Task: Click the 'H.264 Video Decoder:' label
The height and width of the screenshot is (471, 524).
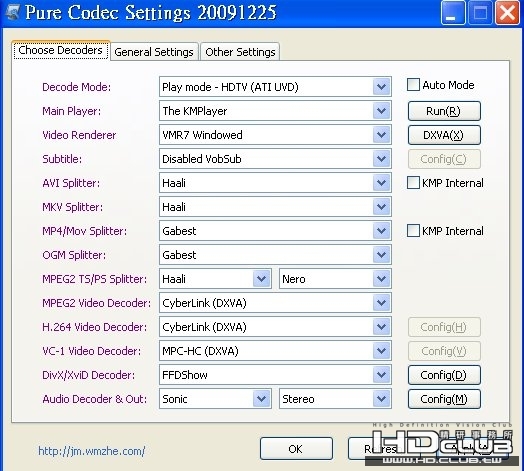Action: click(x=95, y=327)
